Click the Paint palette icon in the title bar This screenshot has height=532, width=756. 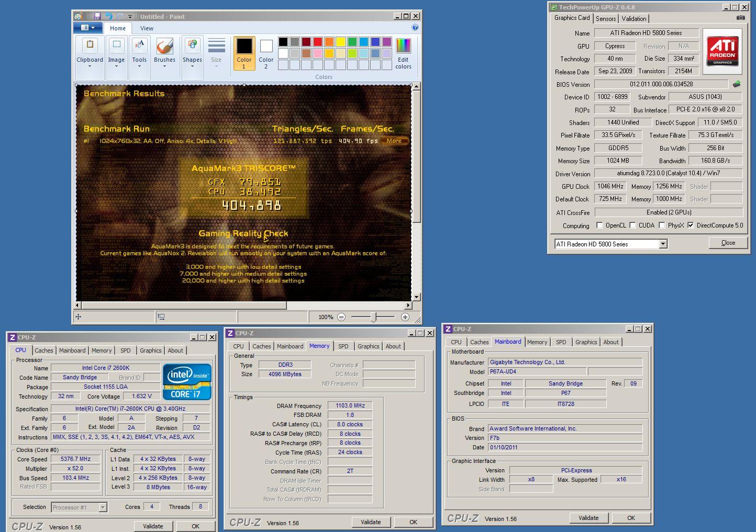point(78,16)
